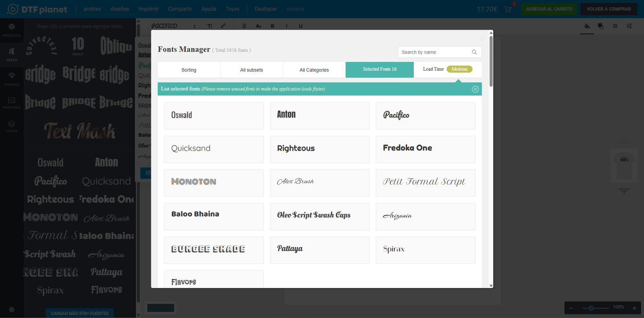Click the Search by name field
Image resolution: width=644 pixels, height=318 pixels.
coord(434,52)
